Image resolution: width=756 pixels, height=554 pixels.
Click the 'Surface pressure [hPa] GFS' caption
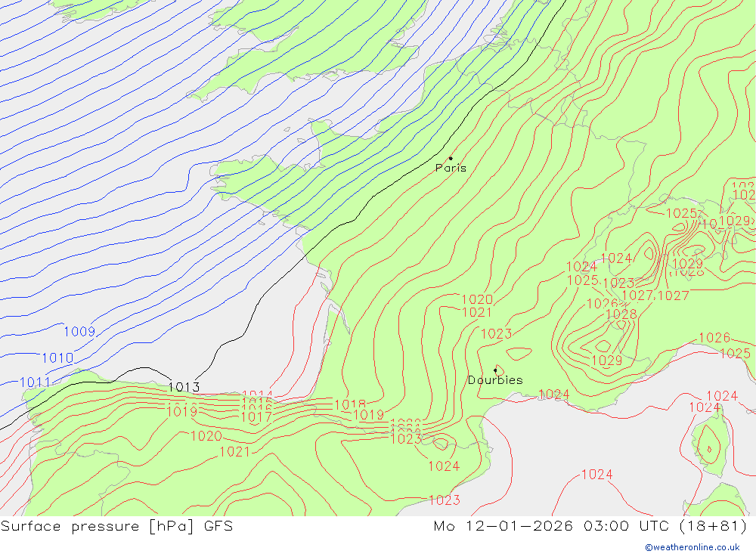(x=116, y=526)
